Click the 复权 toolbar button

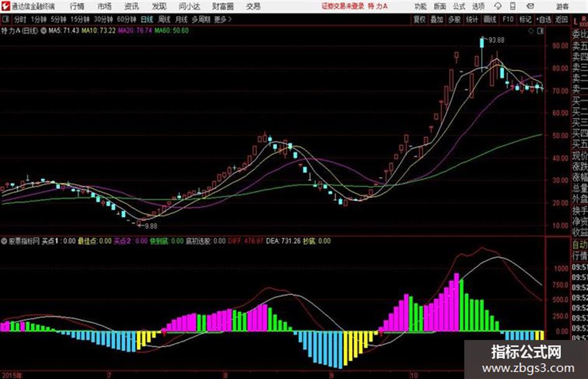pos(419,19)
